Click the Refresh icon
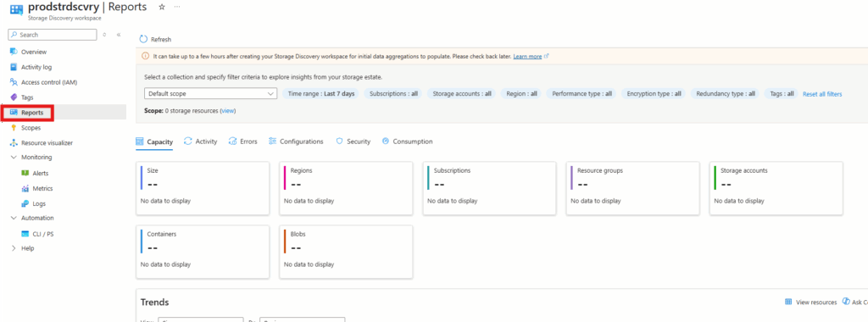This screenshot has width=868, height=322. pos(143,39)
